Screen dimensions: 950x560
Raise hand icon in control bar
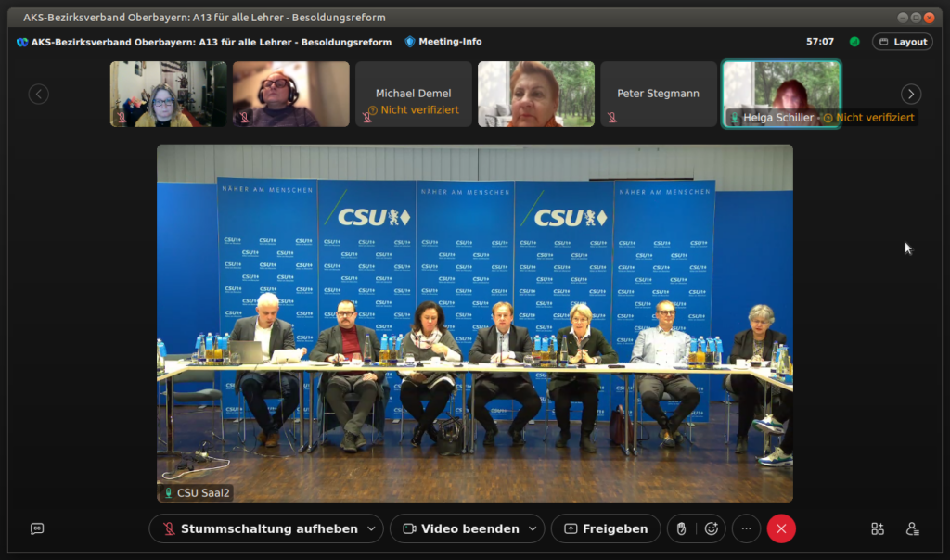click(682, 528)
